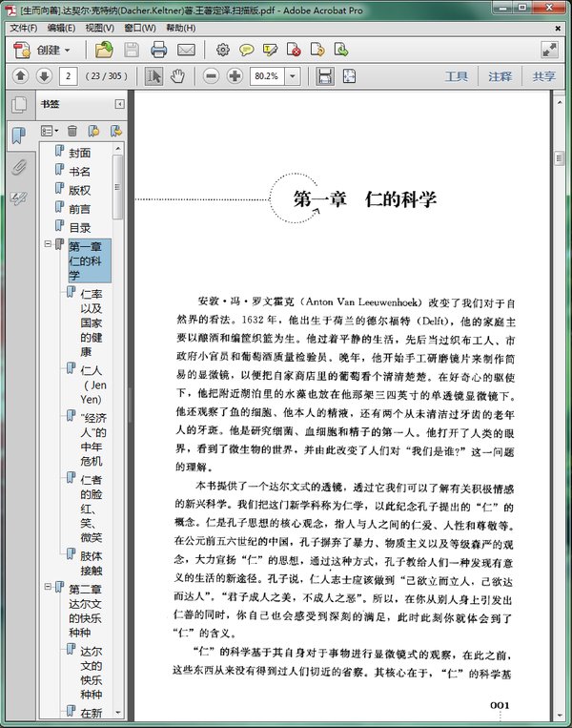The width and height of the screenshot is (572, 728).
Task: Select the highlight text tool
Action: [270, 50]
